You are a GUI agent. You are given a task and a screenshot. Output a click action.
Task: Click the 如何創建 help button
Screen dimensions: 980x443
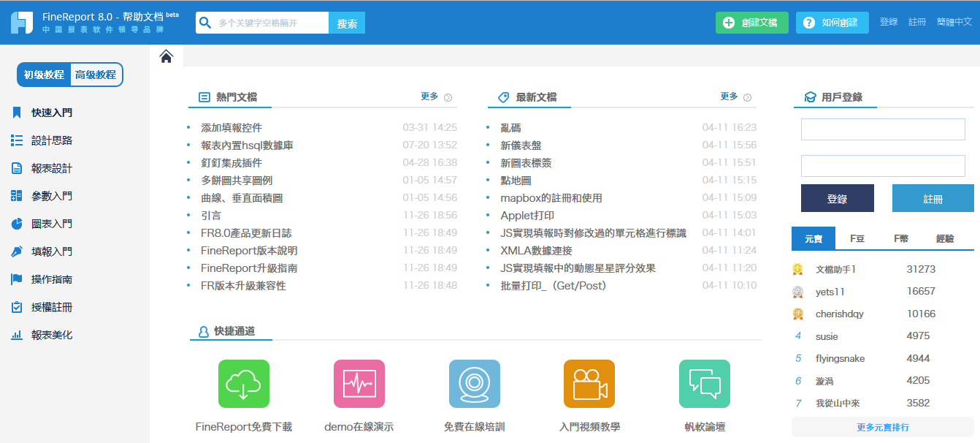[x=832, y=23]
